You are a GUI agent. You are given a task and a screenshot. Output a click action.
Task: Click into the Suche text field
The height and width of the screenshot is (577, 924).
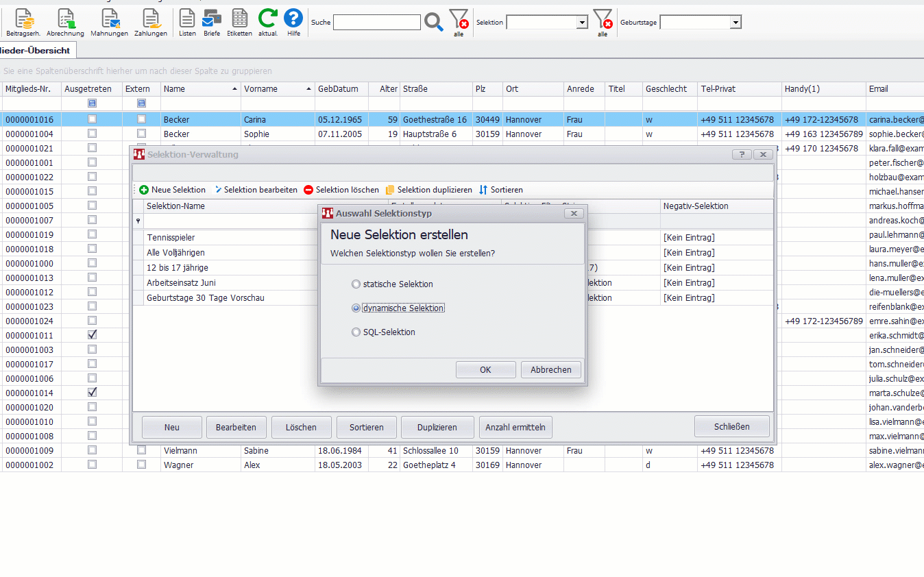pos(376,23)
